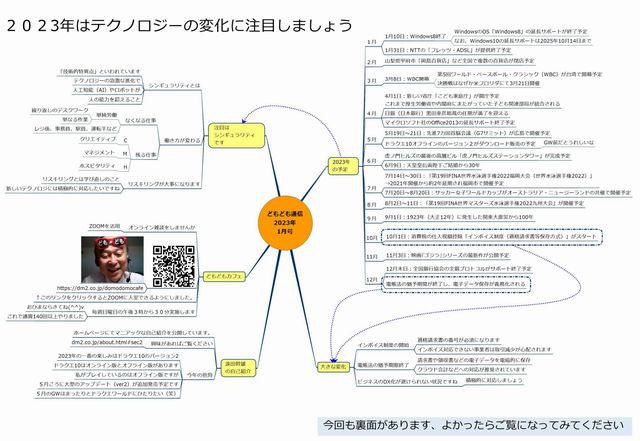Select the yellow '2023年の予定' node

point(343,165)
